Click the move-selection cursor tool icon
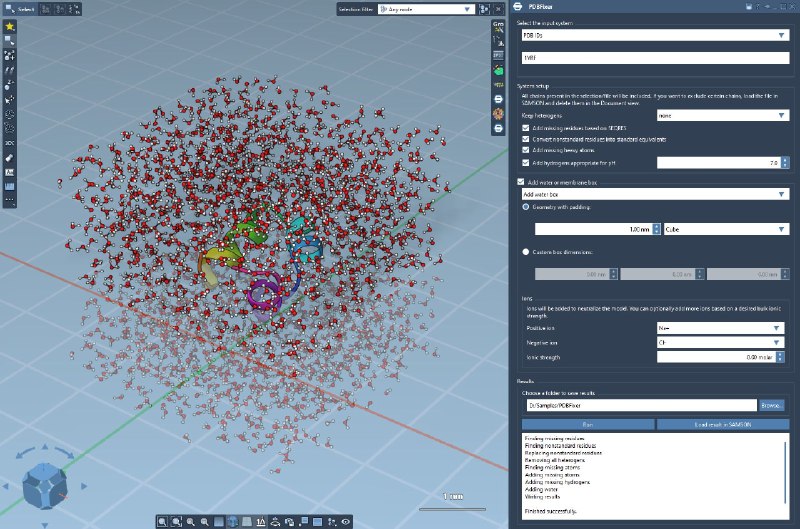Viewport: 800px width, 529px height. point(9,99)
